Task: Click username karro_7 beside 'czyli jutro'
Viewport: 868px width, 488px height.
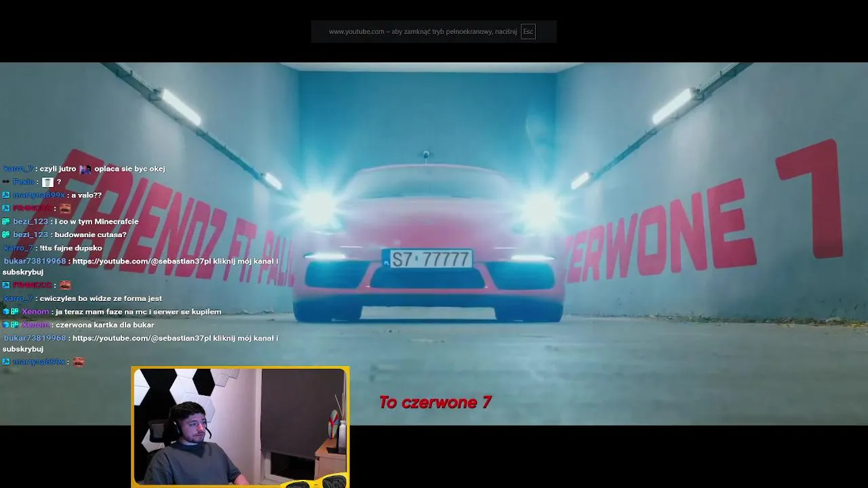Action: (x=18, y=169)
